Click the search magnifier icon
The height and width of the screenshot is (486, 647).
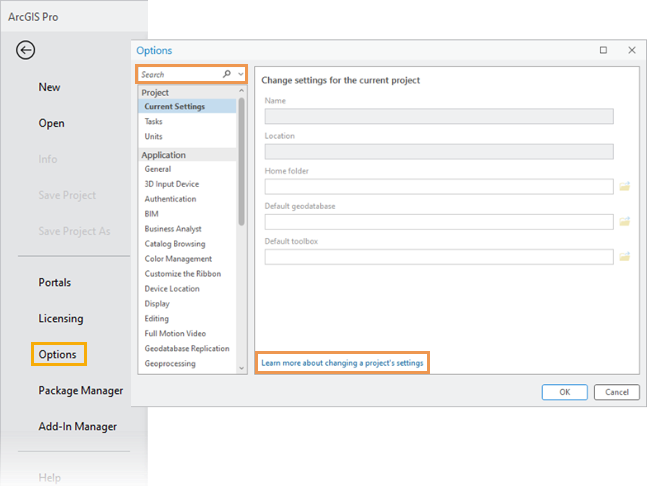[227, 74]
